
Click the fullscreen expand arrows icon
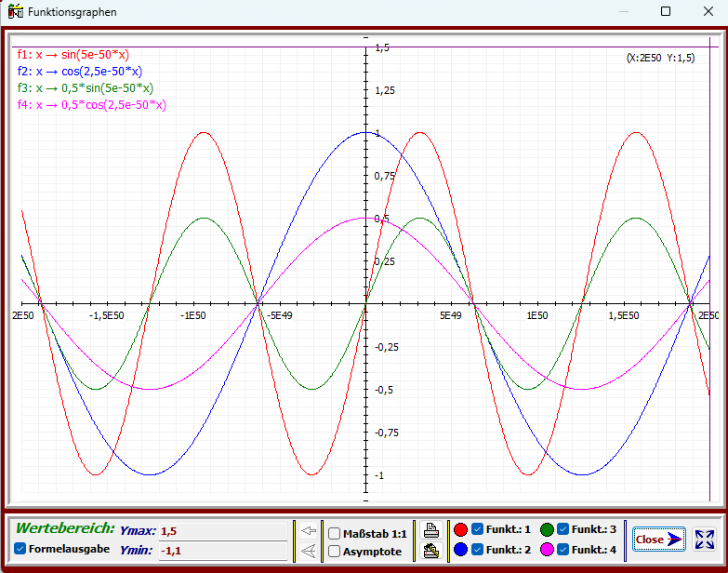coord(706,540)
